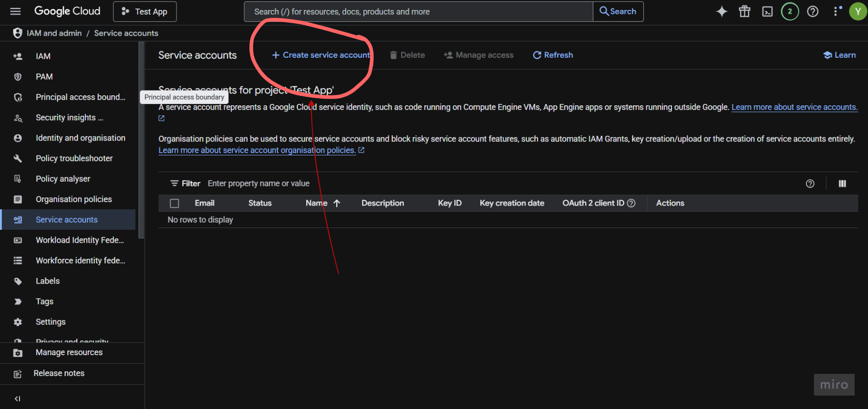Open the Learn panel button

pyautogui.click(x=839, y=55)
